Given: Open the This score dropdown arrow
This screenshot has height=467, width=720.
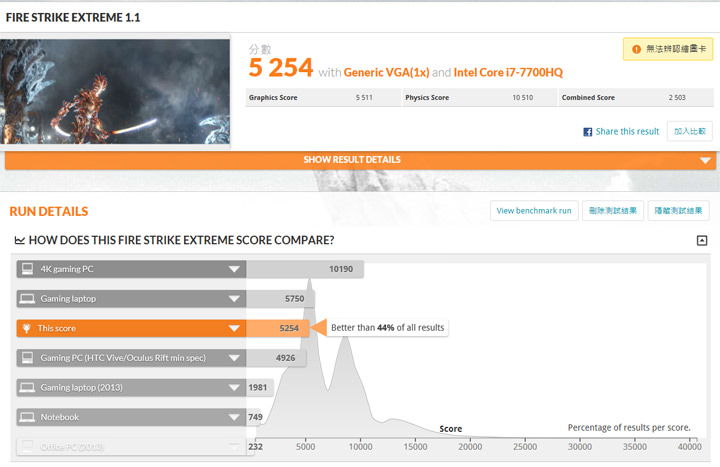Looking at the screenshot, I should [x=234, y=328].
